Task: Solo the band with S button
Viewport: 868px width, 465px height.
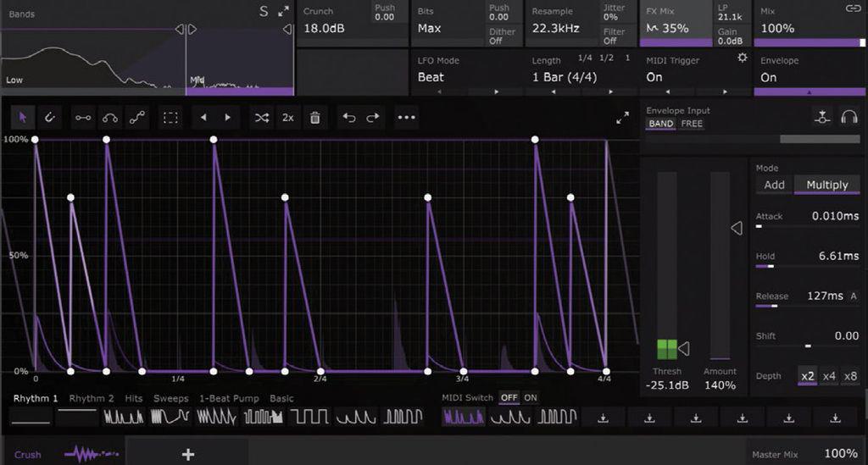Action: [264, 11]
